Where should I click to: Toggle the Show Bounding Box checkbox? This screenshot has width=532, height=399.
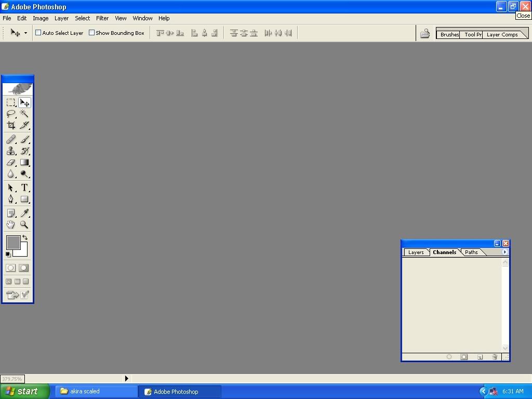pyautogui.click(x=92, y=33)
